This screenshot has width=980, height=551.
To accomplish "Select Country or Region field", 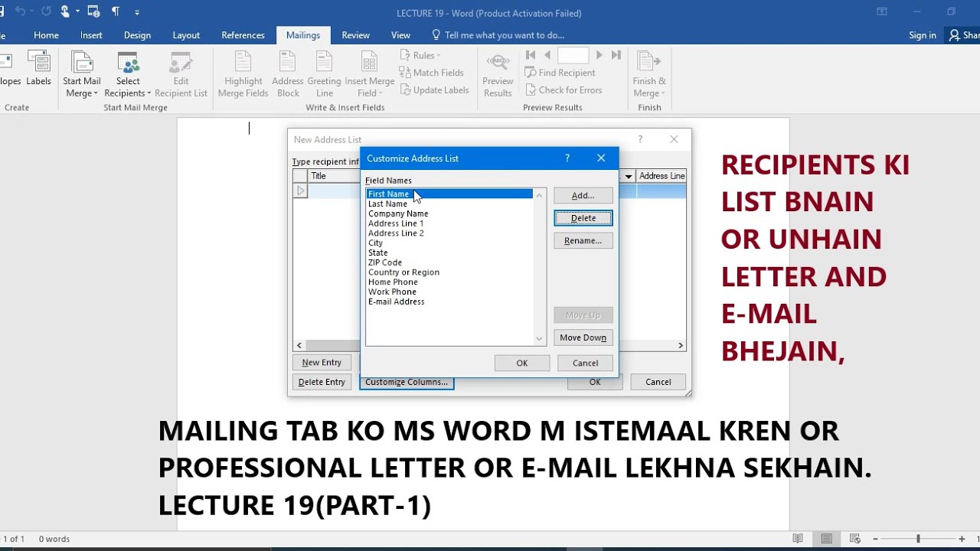I will [x=449, y=272].
